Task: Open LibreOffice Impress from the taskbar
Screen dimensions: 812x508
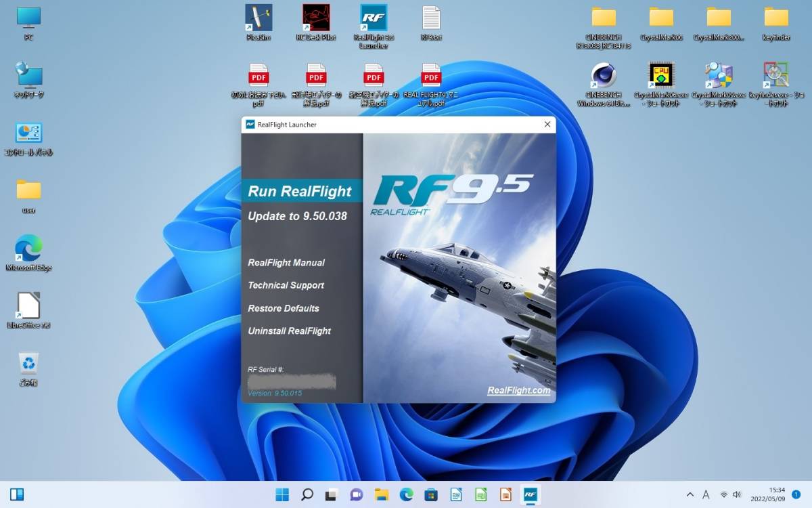Action: pos(505,494)
